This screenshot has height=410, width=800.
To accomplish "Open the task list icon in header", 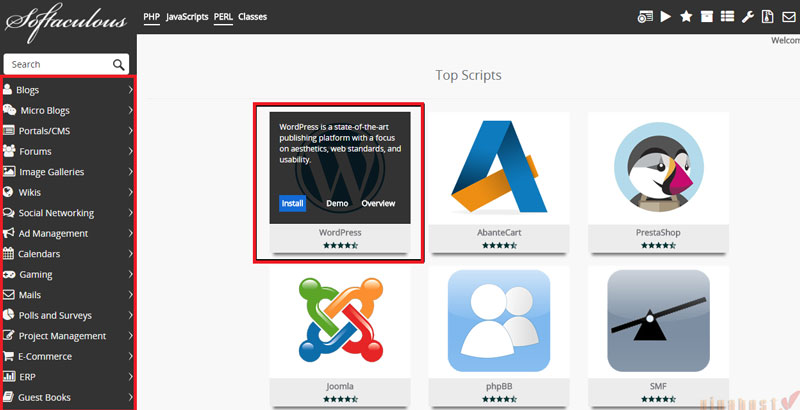I will pyautogui.click(x=727, y=17).
